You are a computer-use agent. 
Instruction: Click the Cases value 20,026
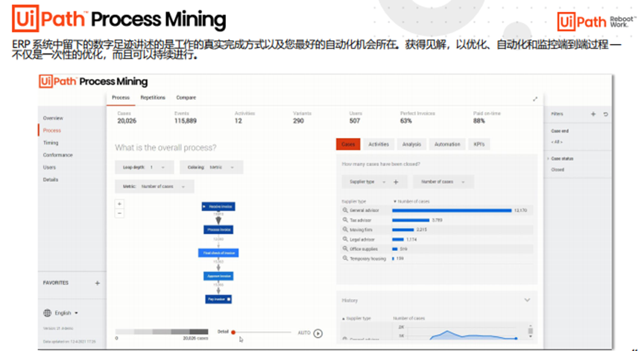(127, 121)
